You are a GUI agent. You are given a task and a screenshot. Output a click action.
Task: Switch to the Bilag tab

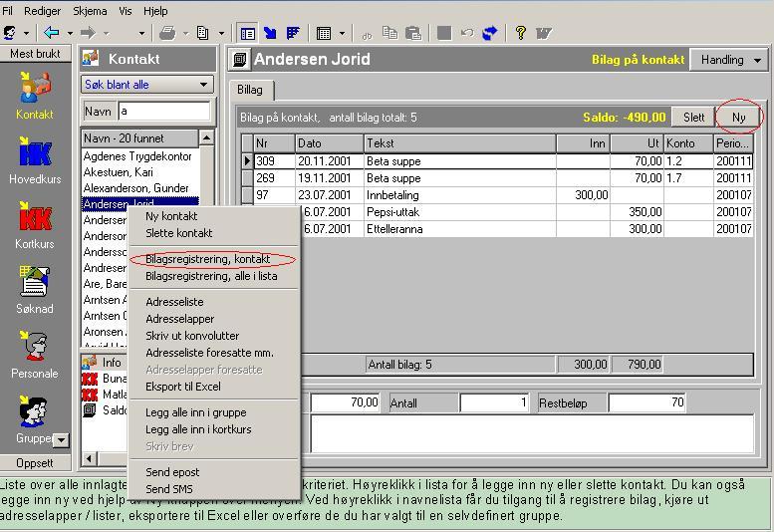click(x=250, y=90)
